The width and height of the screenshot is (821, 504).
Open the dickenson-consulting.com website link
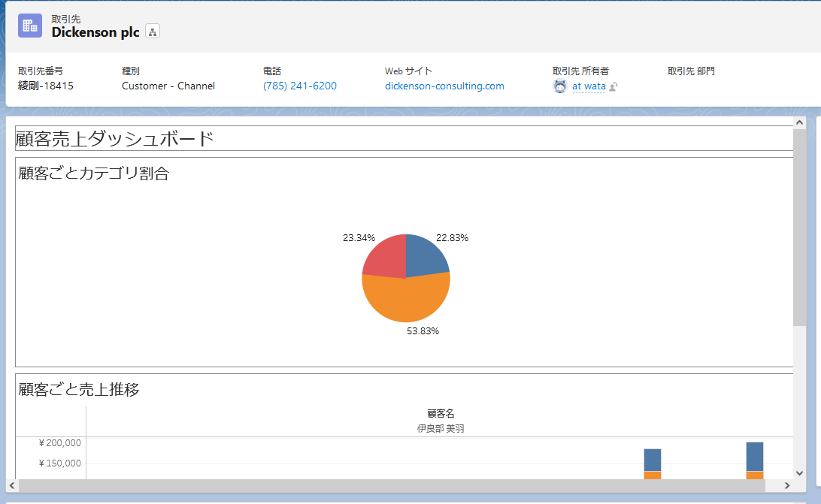pyautogui.click(x=444, y=86)
